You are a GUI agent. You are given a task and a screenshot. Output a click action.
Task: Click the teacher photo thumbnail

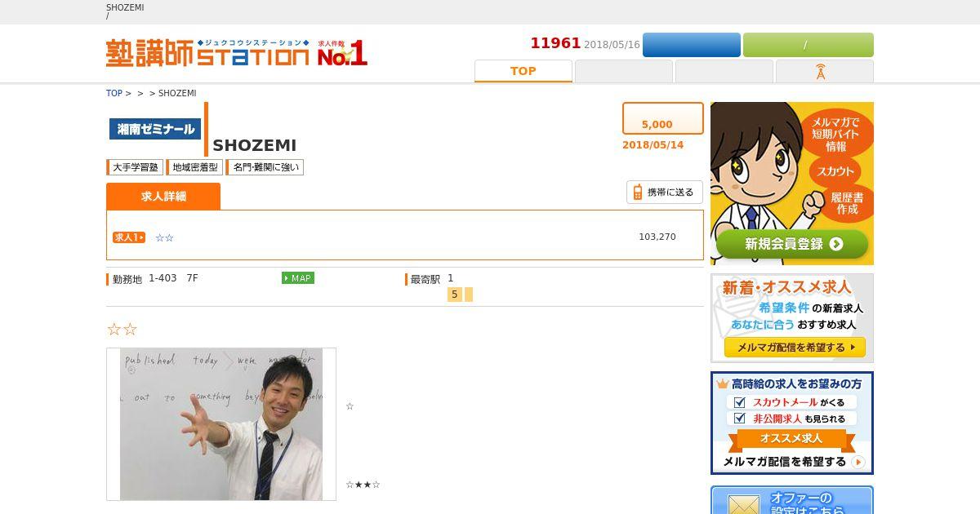click(x=221, y=424)
